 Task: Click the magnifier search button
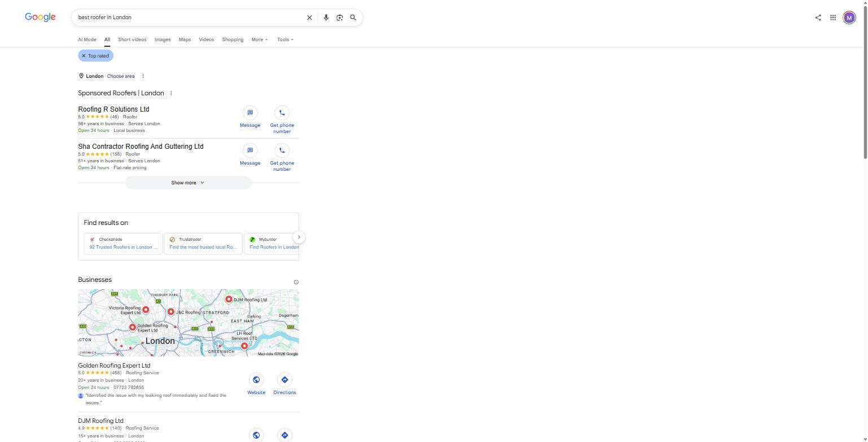point(353,17)
